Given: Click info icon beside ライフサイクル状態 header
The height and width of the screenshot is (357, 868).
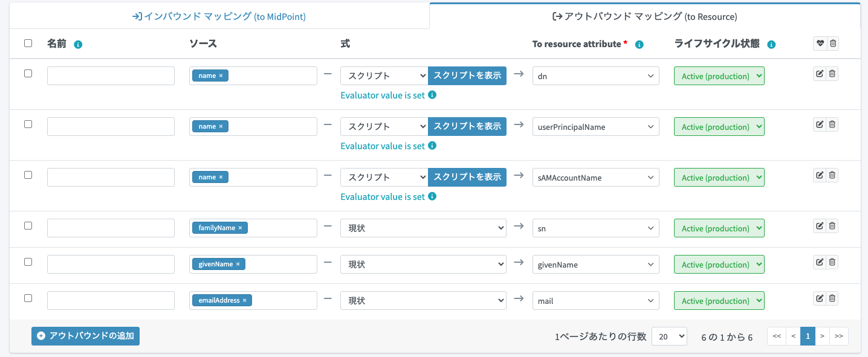Looking at the screenshot, I should [771, 44].
